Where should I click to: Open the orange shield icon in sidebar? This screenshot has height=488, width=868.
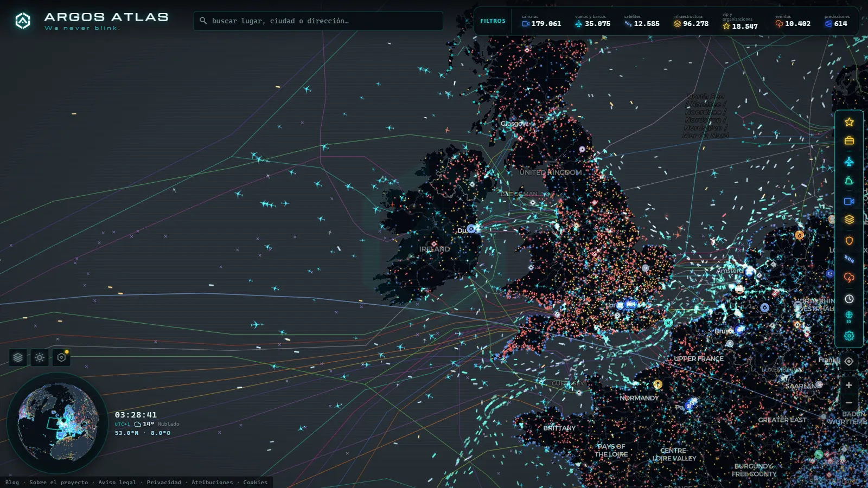[849, 240]
